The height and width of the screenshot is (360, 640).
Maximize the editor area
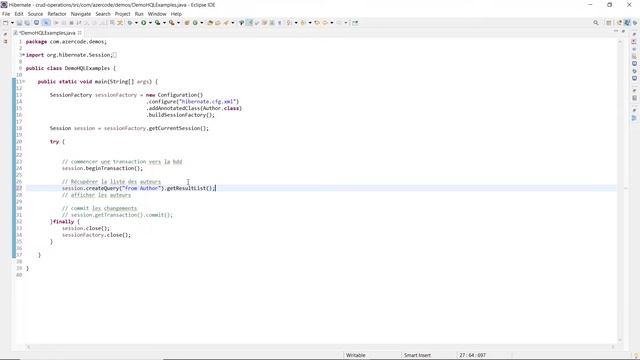(623, 31)
